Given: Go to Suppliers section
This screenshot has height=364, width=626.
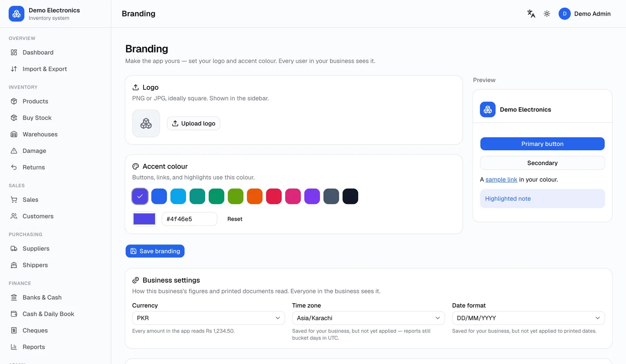Looking at the screenshot, I should pos(56,248).
